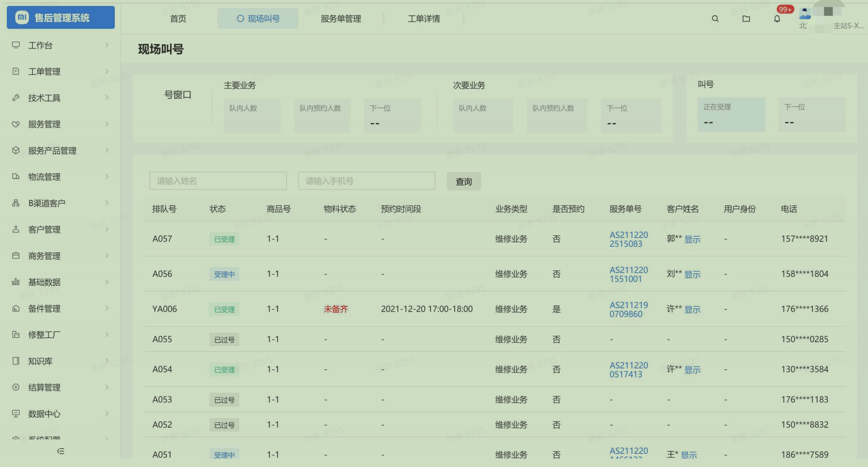Click the 正在受理 call panel
Screen dimensions: 868x467
pos(731,115)
